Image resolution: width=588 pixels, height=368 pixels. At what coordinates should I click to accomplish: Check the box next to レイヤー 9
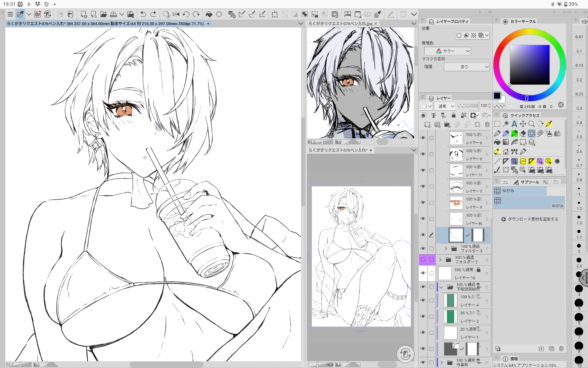tap(432, 203)
